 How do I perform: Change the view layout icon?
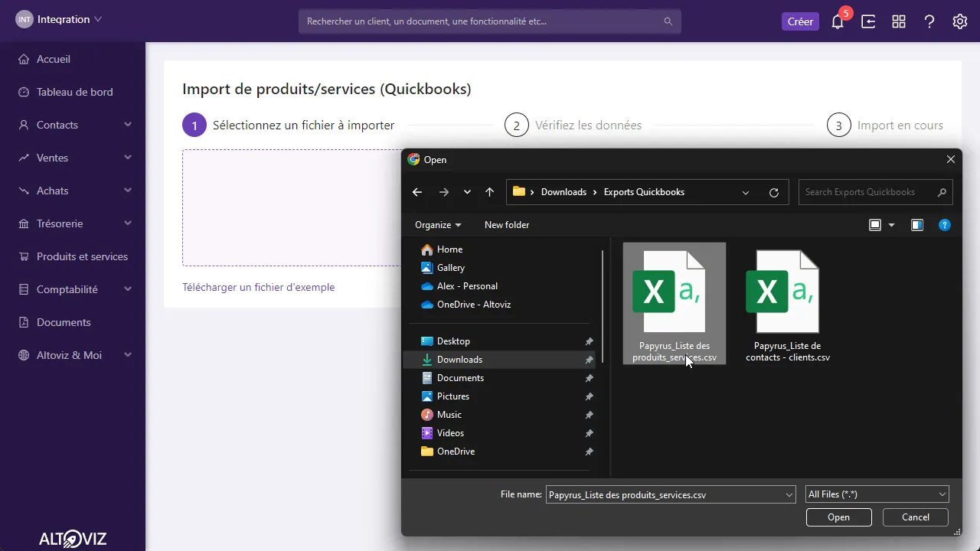point(875,225)
